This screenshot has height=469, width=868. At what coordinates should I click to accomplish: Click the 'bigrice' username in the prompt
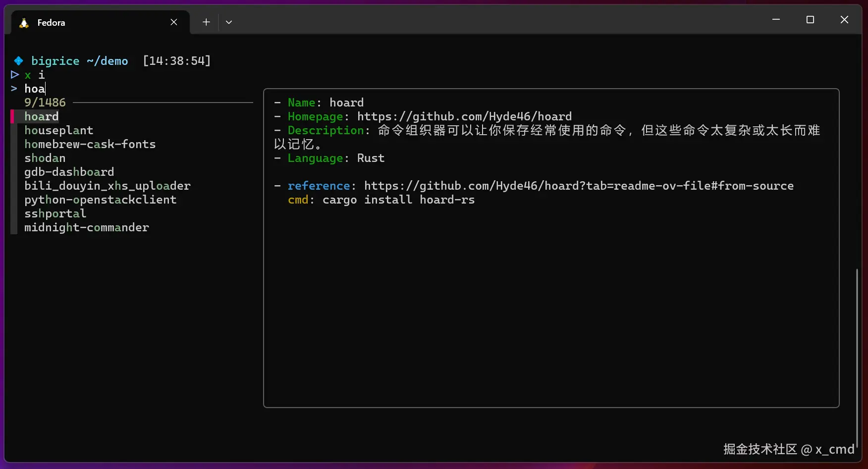coord(55,61)
